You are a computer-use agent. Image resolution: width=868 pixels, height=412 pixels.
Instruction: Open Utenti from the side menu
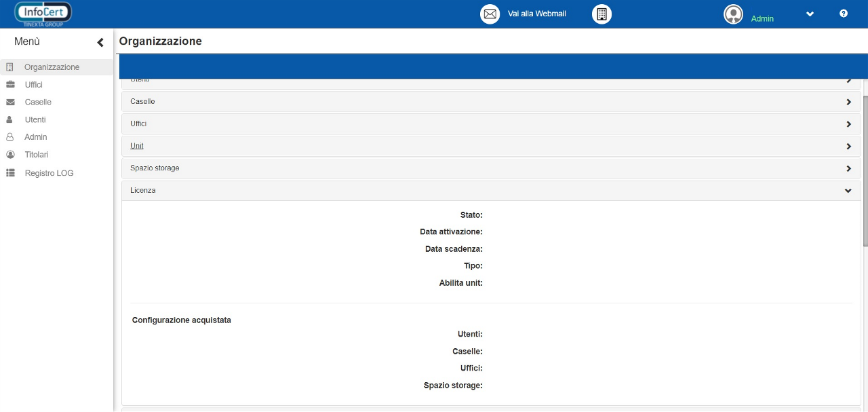point(35,120)
